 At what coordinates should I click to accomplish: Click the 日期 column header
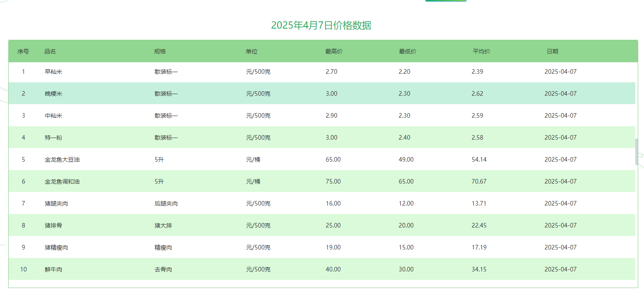[x=552, y=51]
